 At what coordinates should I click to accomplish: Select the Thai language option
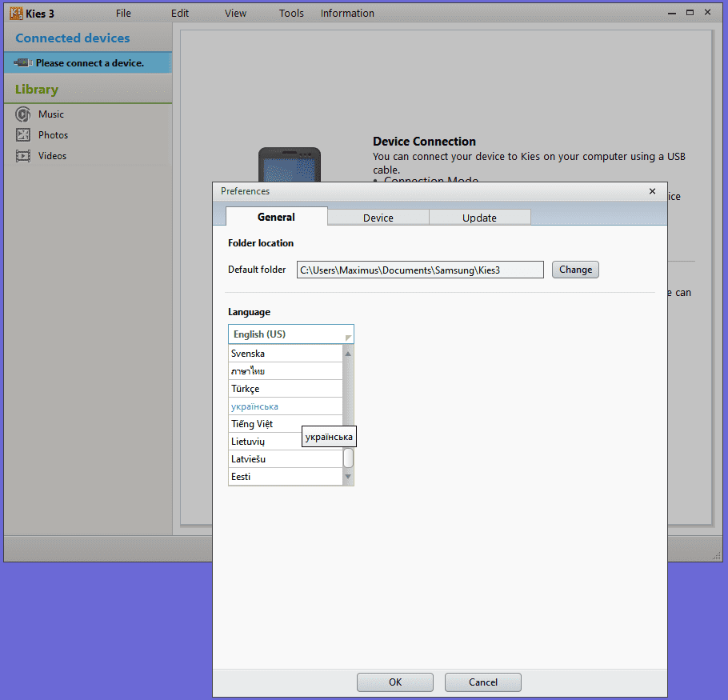[286, 371]
